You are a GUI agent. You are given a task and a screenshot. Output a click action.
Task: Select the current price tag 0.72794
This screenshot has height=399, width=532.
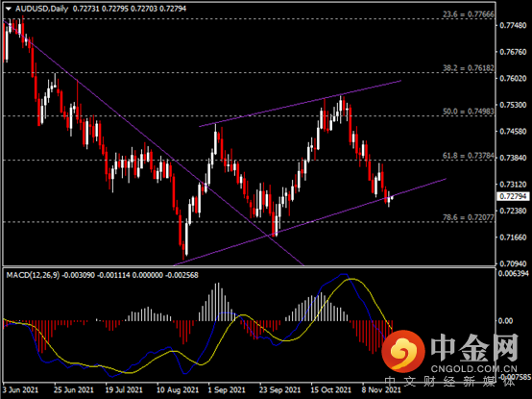click(x=513, y=196)
